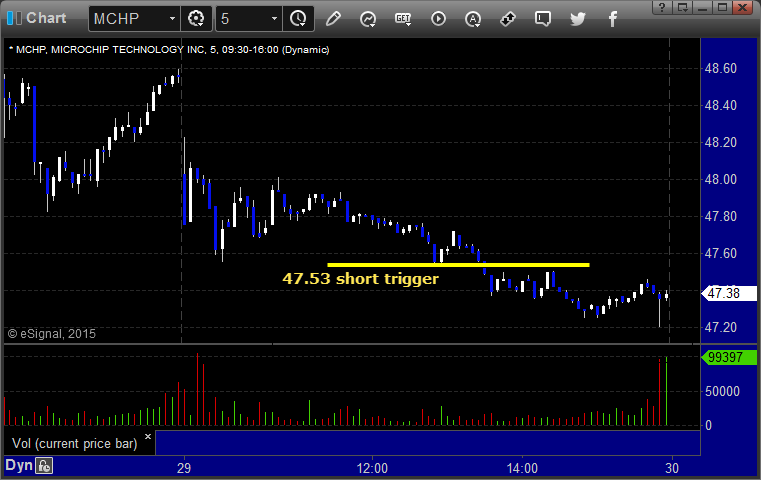Click the 50000 volume axis label

(x=722, y=391)
